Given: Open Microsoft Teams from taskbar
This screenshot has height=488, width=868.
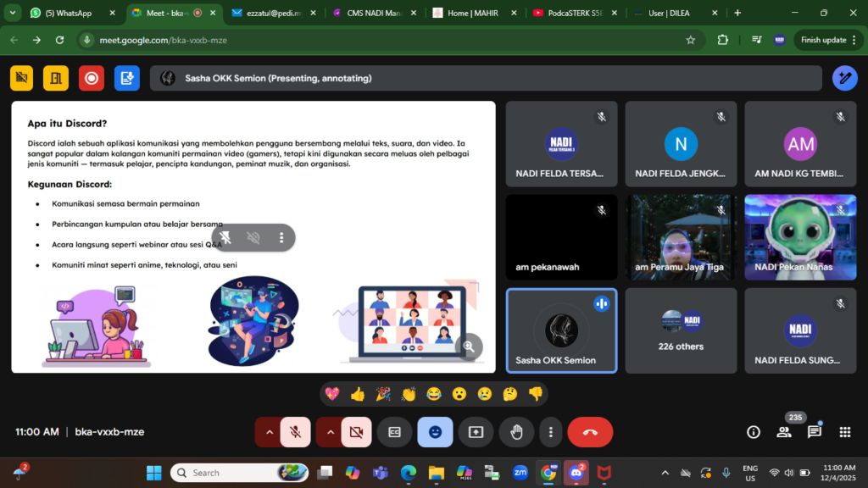Looking at the screenshot, I should pyautogui.click(x=381, y=473).
